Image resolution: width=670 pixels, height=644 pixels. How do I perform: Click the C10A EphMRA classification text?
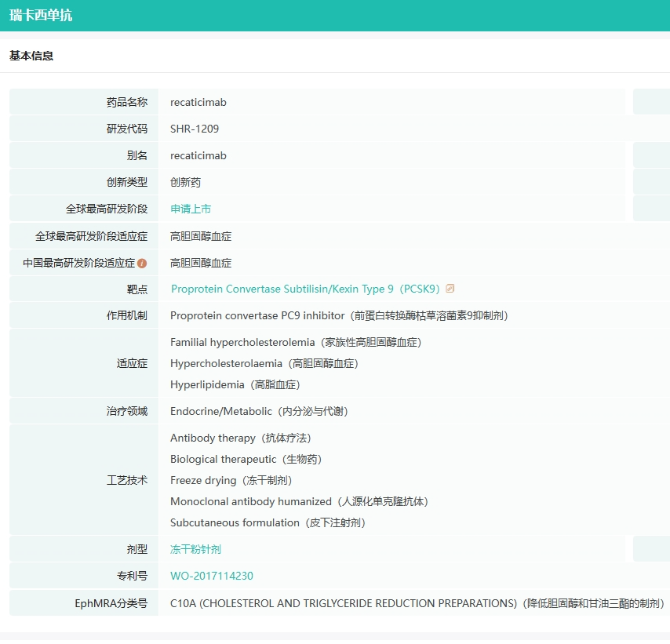point(417,603)
